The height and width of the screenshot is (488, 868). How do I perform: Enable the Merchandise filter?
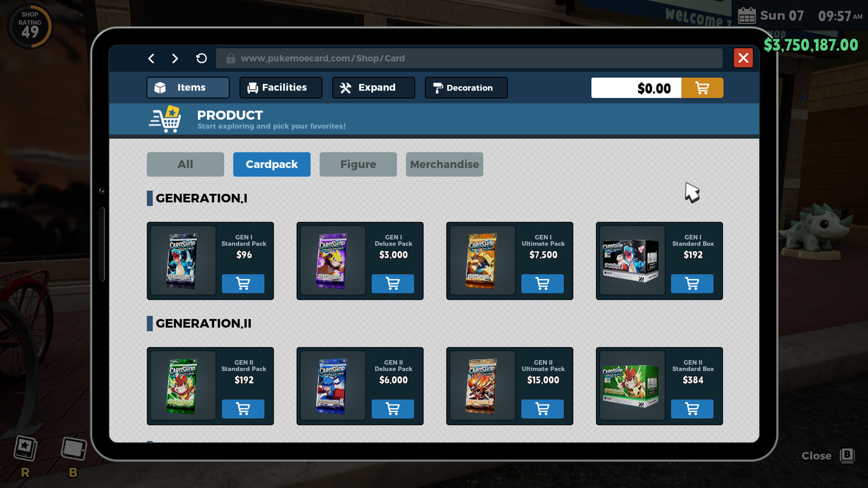tap(444, 164)
